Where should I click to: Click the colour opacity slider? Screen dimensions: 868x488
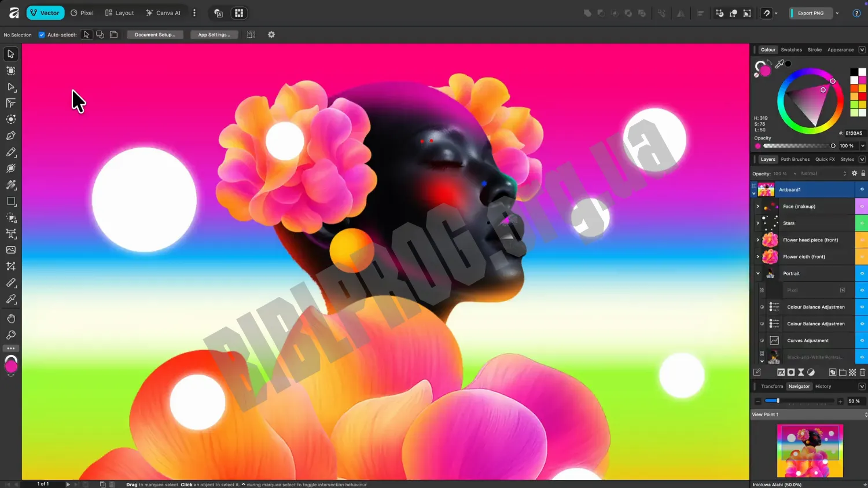tap(799, 146)
